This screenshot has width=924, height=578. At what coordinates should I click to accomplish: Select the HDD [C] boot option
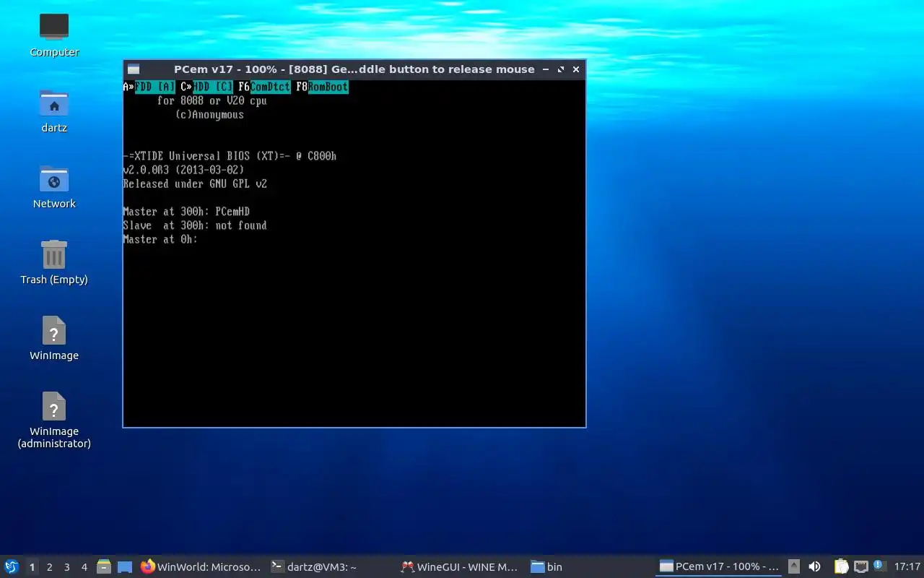tap(213, 87)
